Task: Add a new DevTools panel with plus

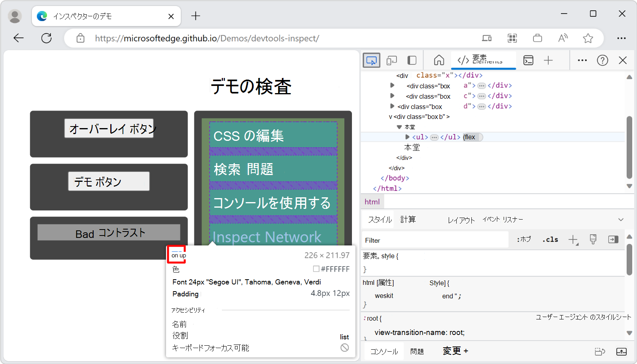Action: (549, 60)
